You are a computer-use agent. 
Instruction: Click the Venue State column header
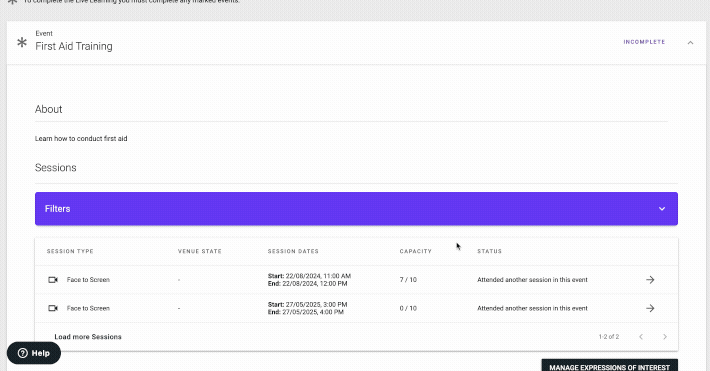[200, 251]
